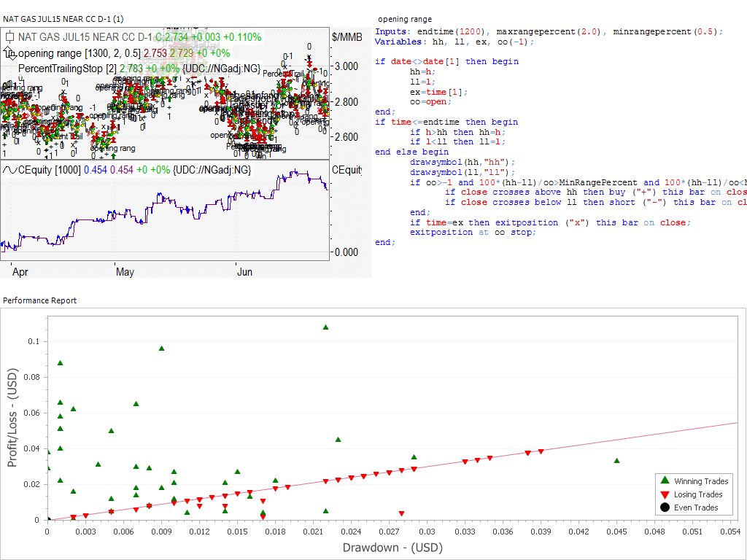This screenshot has width=747, height=560.
Task: Click the 0.08 profit/loss tick label
Action: [31, 377]
